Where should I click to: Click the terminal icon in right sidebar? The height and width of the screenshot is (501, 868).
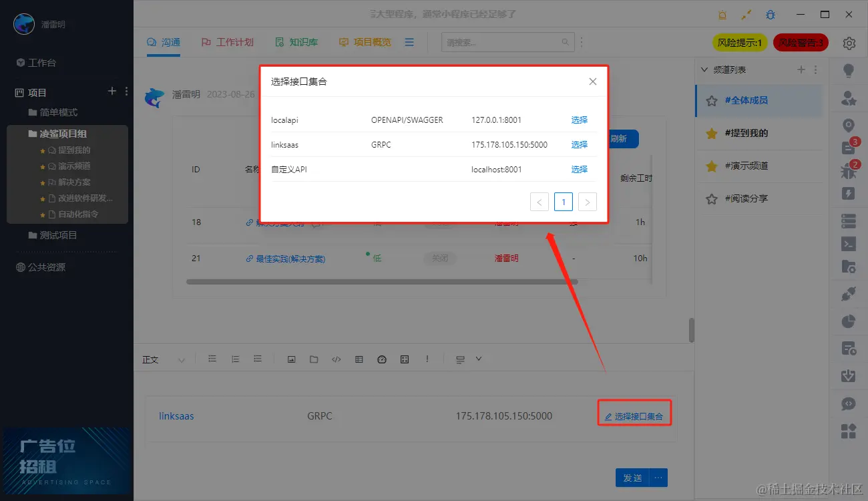tap(849, 244)
